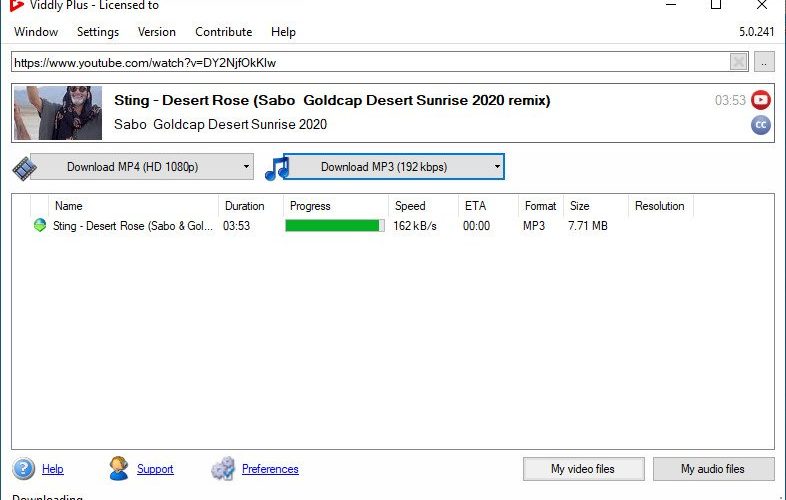Click the YouTube URL input field

pyautogui.click(x=370, y=62)
